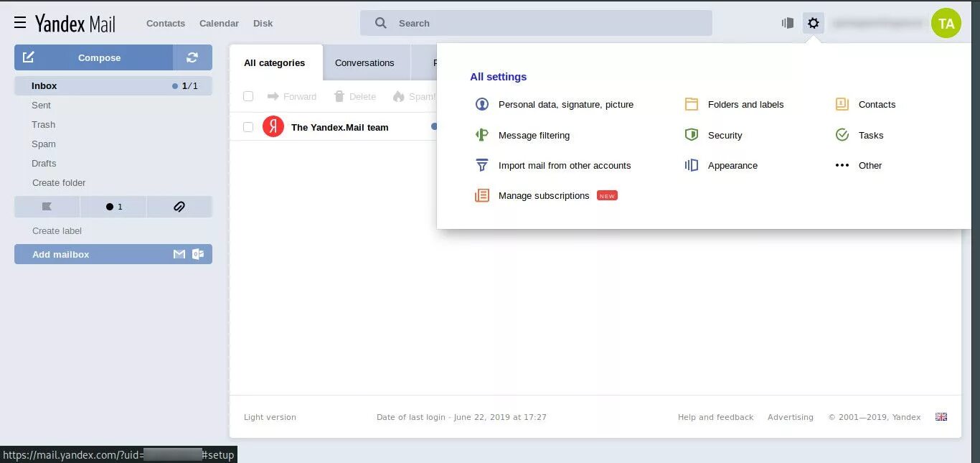Open Calendar in the top navigation
Screen dimensions: 980x463
pyautogui.click(x=219, y=23)
